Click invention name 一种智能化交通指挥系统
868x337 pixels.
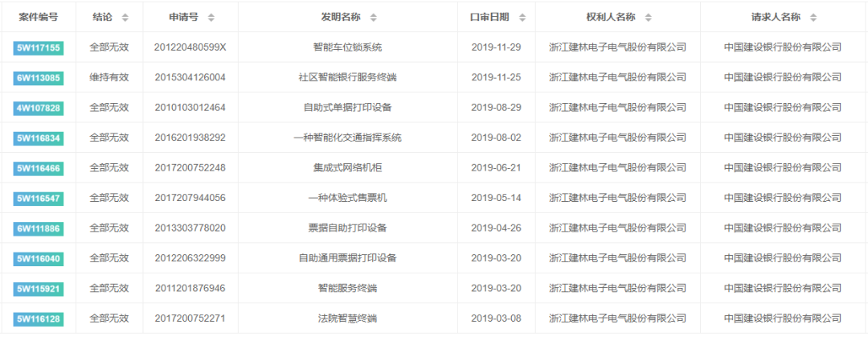tap(348, 138)
